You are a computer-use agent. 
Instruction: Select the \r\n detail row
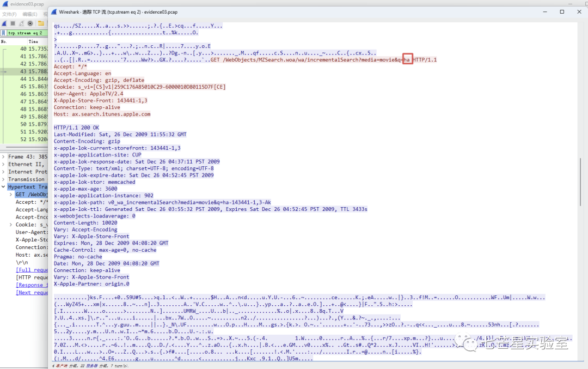pyautogui.click(x=22, y=262)
